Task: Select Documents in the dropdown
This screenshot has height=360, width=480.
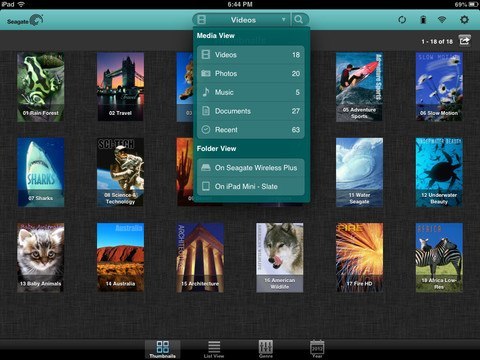Action: click(x=251, y=111)
